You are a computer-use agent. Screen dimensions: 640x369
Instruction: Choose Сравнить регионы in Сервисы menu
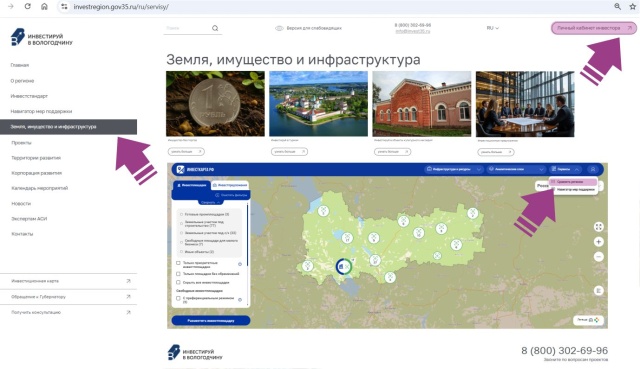[x=573, y=182]
